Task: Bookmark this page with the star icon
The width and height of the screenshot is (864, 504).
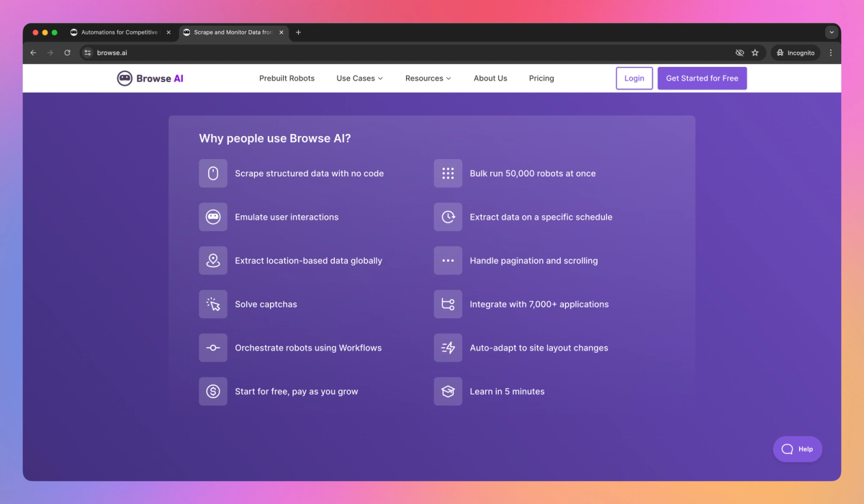Action: [x=755, y=53]
